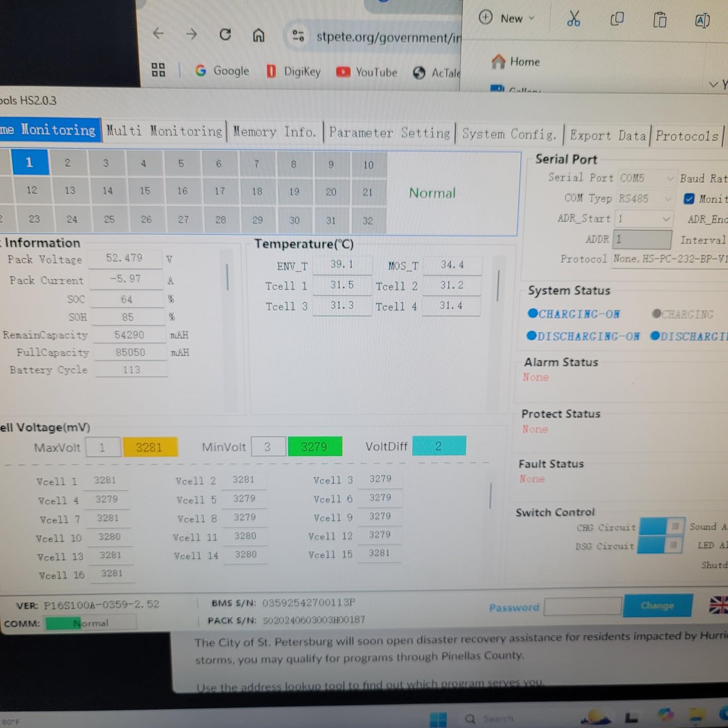The height and width of the screenshot is (728, 728).
Task: Click the UK flag language icon
Action: tap(718, 604)
